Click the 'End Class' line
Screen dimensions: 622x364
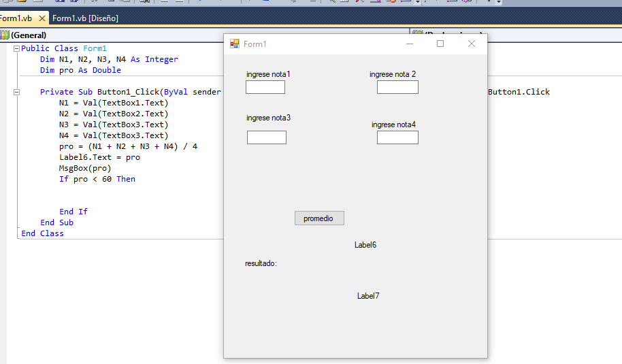pos(42,233)
